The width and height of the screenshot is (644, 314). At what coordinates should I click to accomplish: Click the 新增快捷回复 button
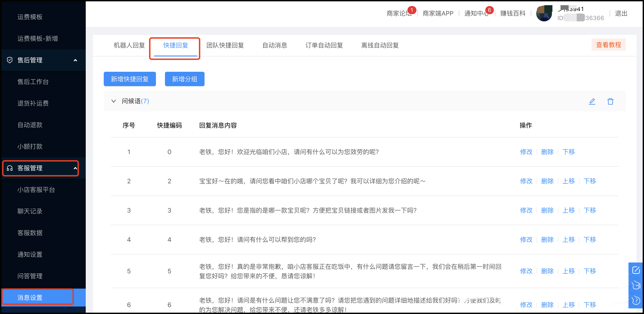tap(130, 79)
